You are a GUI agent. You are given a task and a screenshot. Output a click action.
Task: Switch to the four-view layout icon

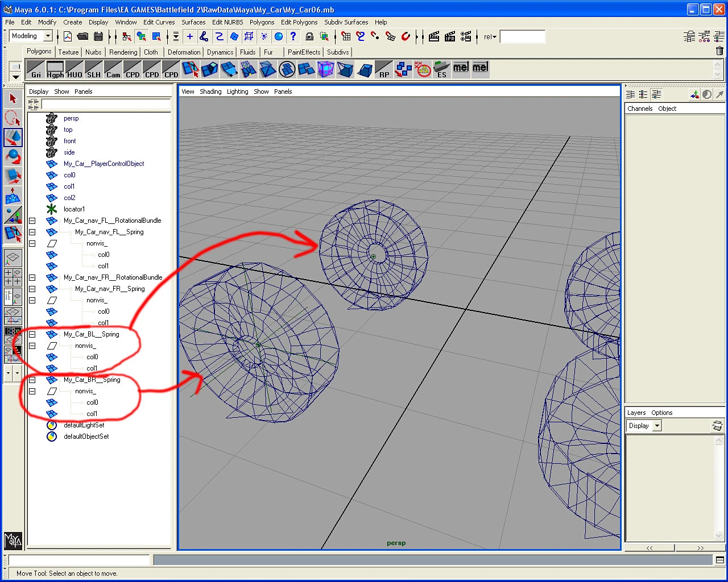(13, 277)
